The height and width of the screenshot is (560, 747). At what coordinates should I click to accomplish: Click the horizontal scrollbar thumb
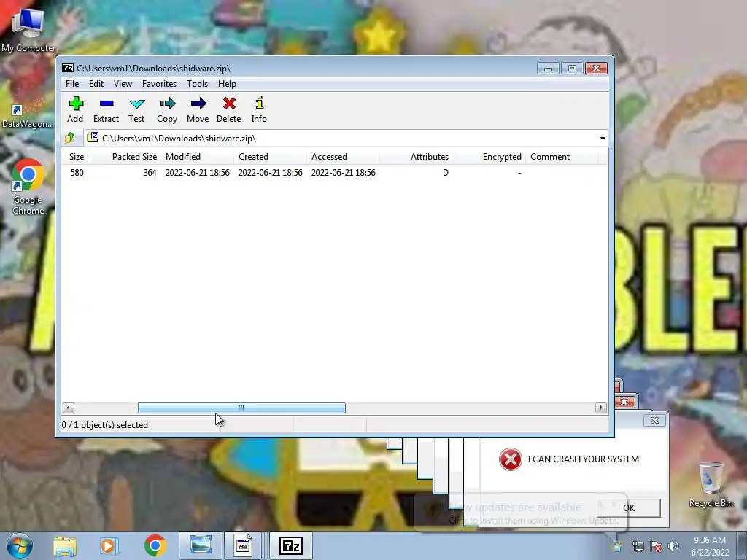[241, 408]
